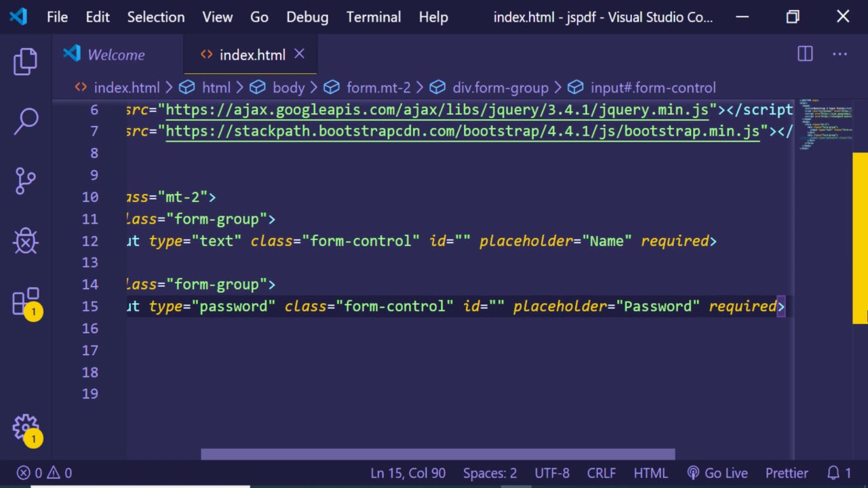Open the Manage gear settings
Image resolution: width=868 pixels, height=488 pixels.
(26, 428)
